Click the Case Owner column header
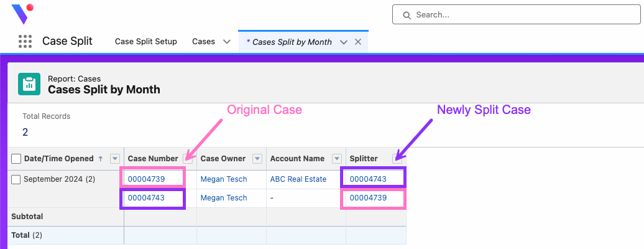Screen dimensions: 644x249 pyautogui.click(x=223, y=159)
